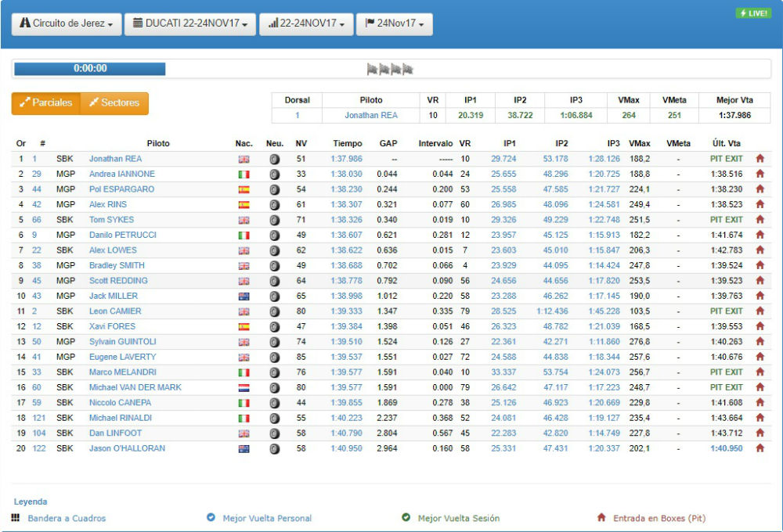Click the tyre icon in Andrea IANNONE's row

point(274,174)
